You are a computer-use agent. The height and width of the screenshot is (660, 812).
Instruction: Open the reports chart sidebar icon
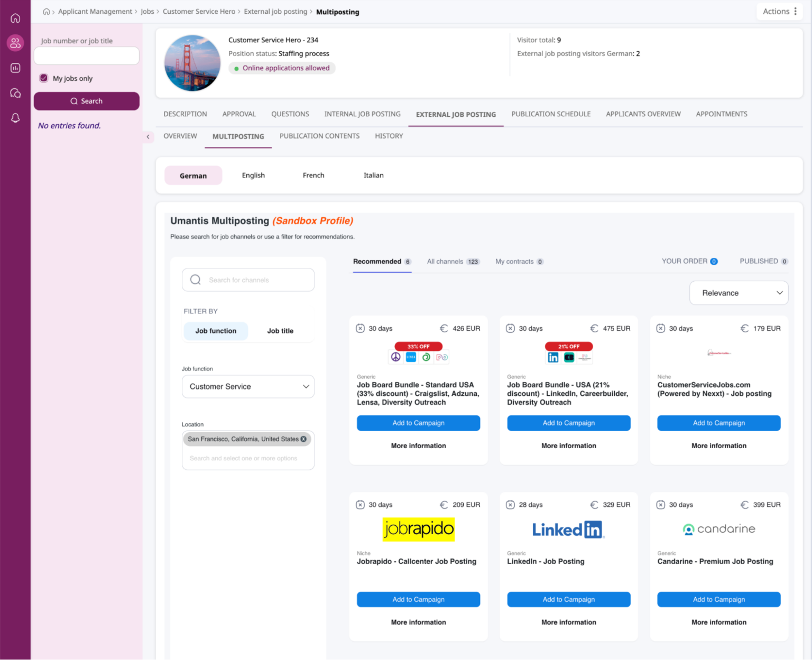15,68
